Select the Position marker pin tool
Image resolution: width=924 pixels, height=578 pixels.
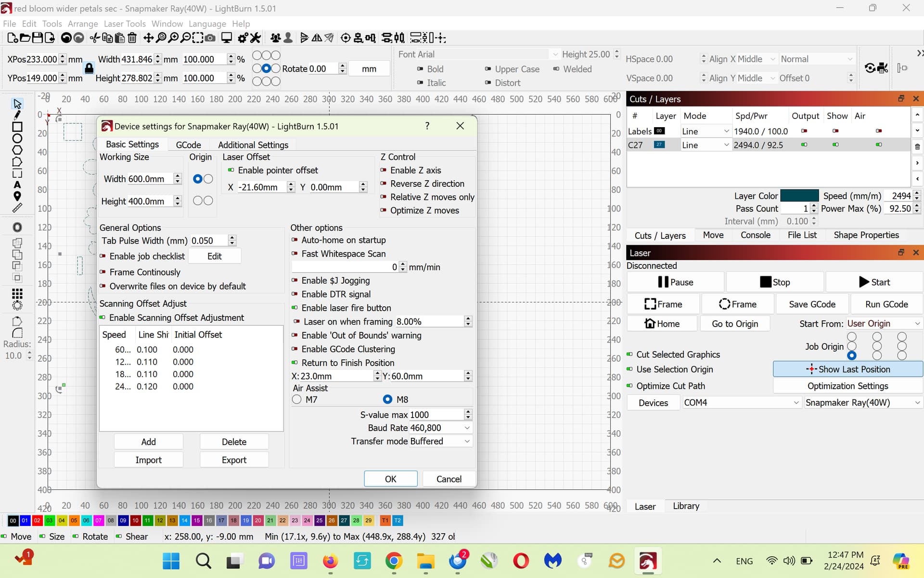(x=17, y=196)
